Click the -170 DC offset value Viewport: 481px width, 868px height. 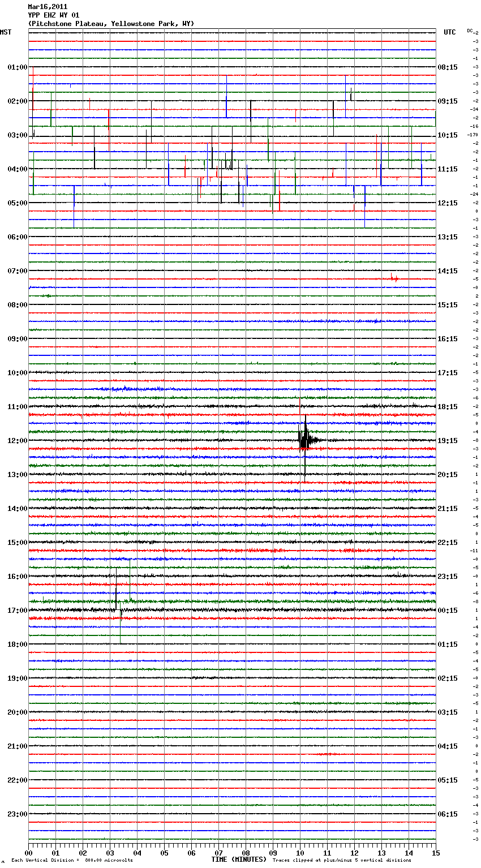473,135
